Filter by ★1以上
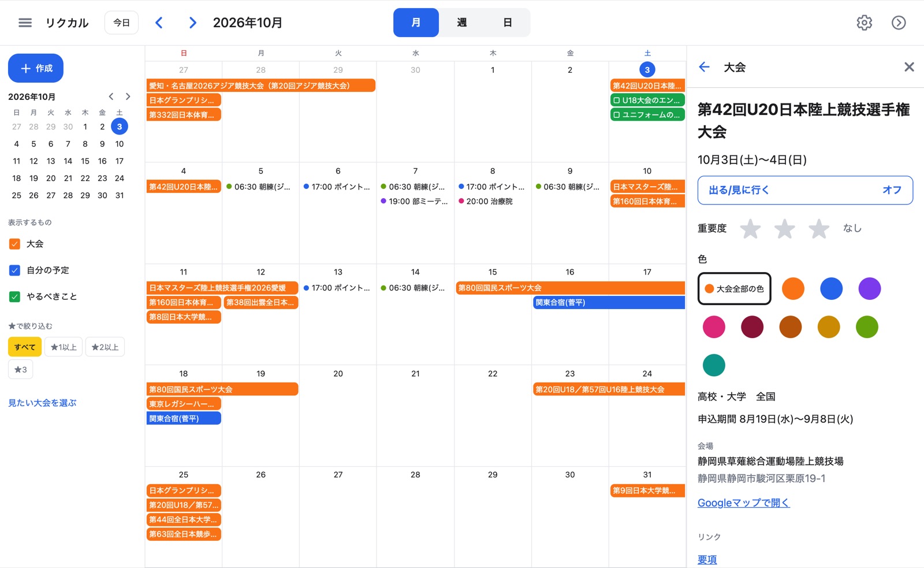Viewport: 924px width, 568px height. 64,347
